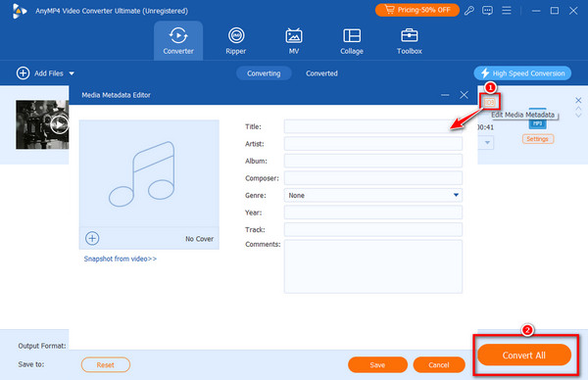588x380 pixels.
Task: Open the Converter tab
Action: tap(178, 40)
